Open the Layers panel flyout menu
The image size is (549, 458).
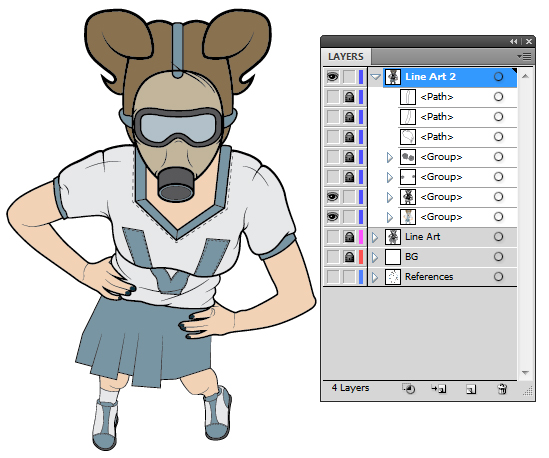[524, 56]
